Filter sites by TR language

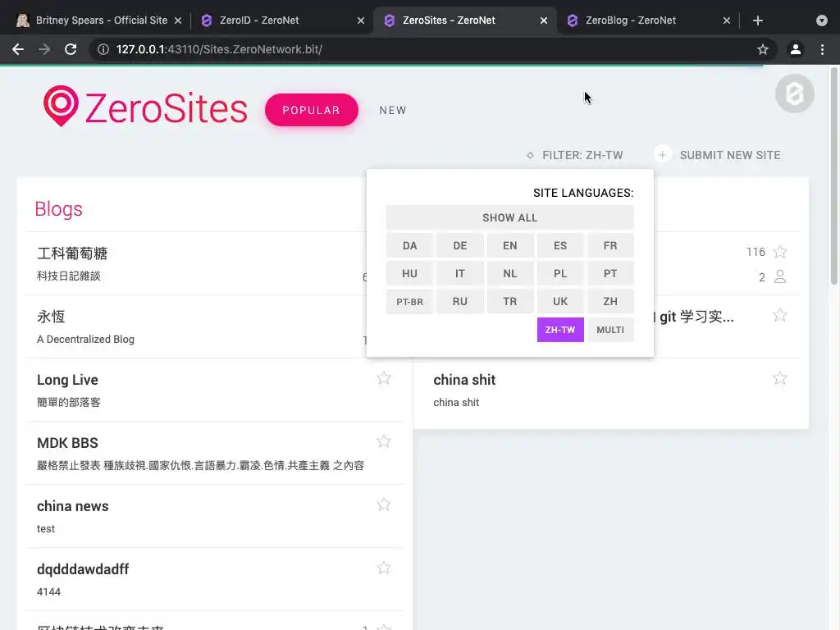coord(510,302)
